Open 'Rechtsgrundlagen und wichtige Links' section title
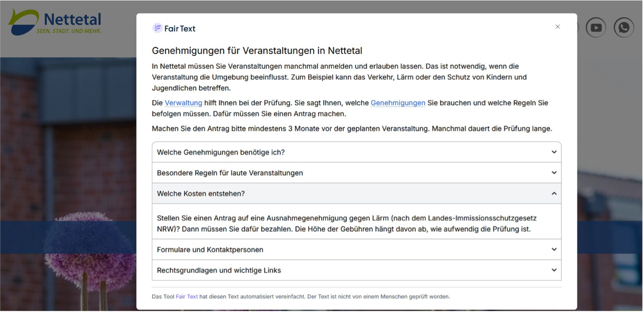Screen dimensions: 644x312 [x=219, y=270]
